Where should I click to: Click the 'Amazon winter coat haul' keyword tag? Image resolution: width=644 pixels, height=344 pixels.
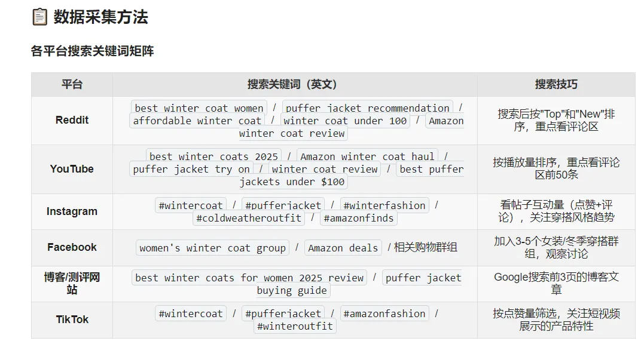click(x=367, y=156)
